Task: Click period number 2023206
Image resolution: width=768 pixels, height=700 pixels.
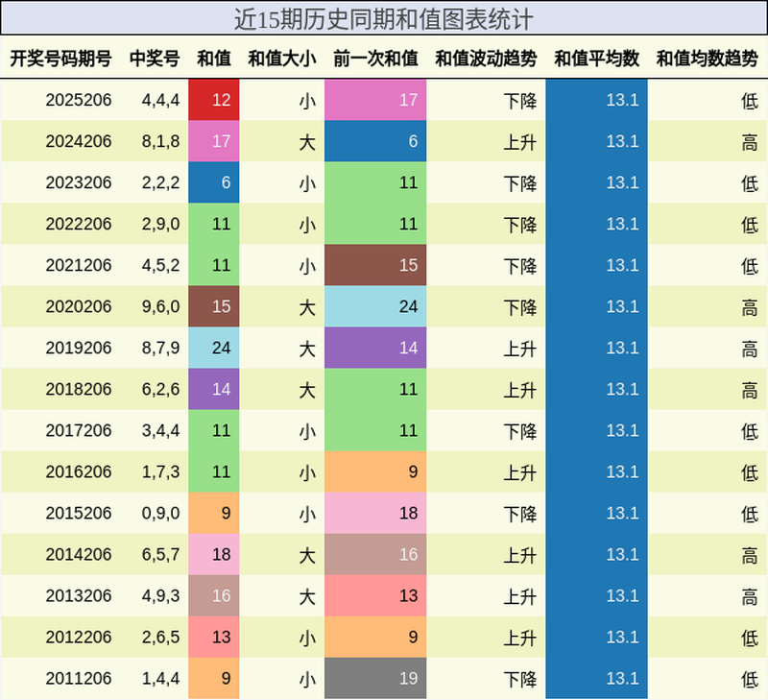Action: tap(79, 182)
